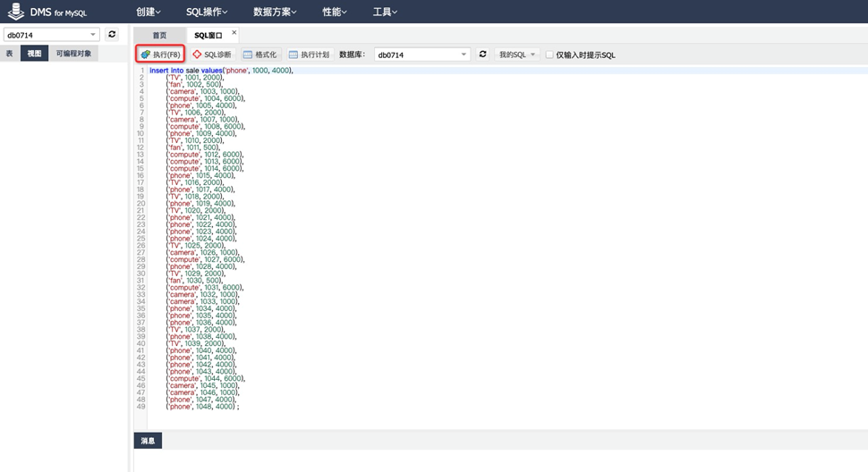Click the line ('compute', 1044, 6000)
Viewport: 868px width, 472px height.
pyautogui.click(x=206, y=379)
